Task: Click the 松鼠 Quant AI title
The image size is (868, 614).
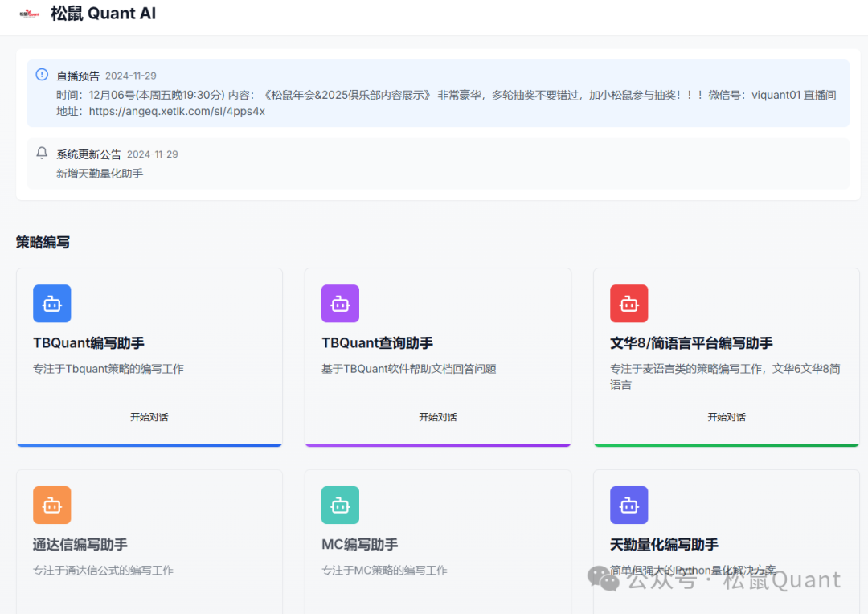Action: 103,13
